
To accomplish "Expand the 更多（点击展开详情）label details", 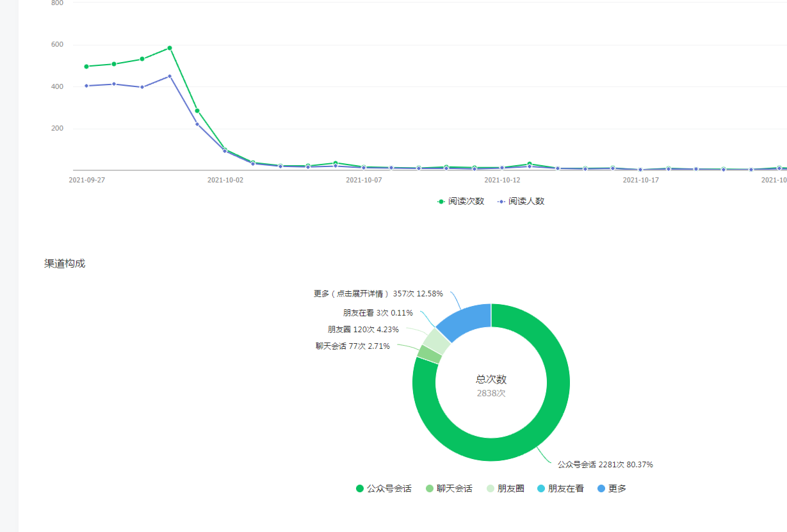I will click(378, 294).
